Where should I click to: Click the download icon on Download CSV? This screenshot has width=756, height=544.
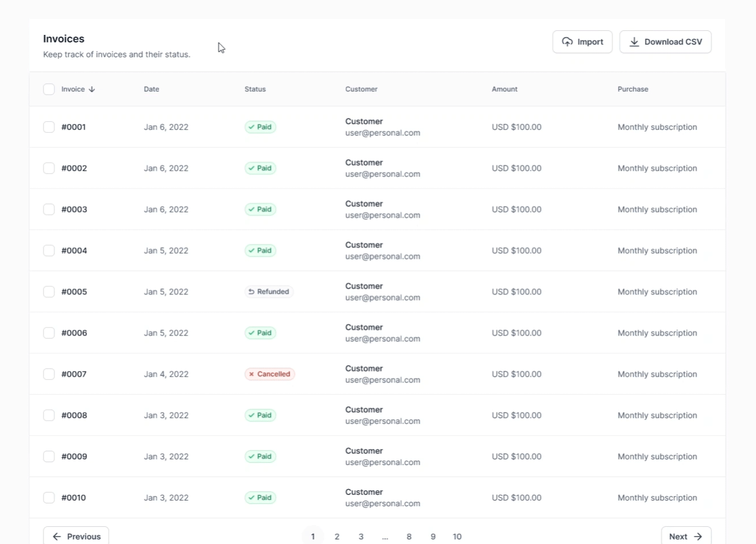[634, 42]
